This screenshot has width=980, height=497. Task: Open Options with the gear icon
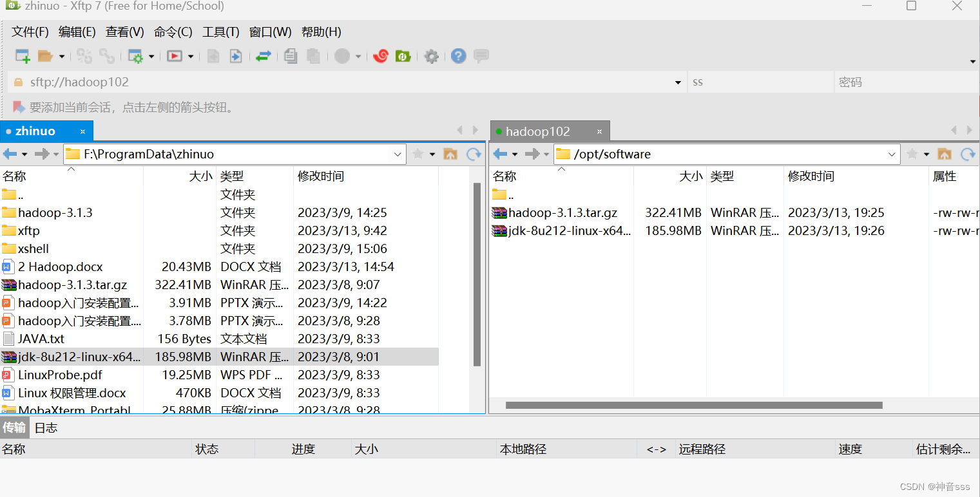click(x=432, y=56)
